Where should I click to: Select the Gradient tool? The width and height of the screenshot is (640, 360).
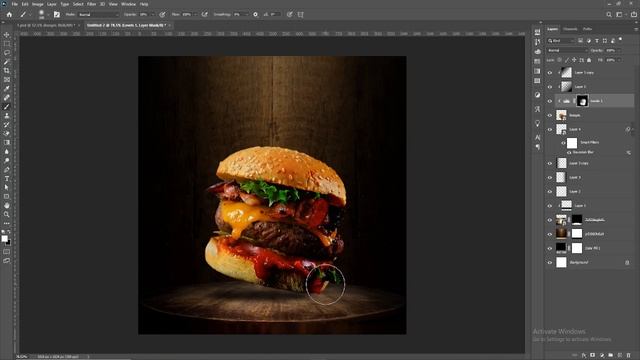point(7,142)
